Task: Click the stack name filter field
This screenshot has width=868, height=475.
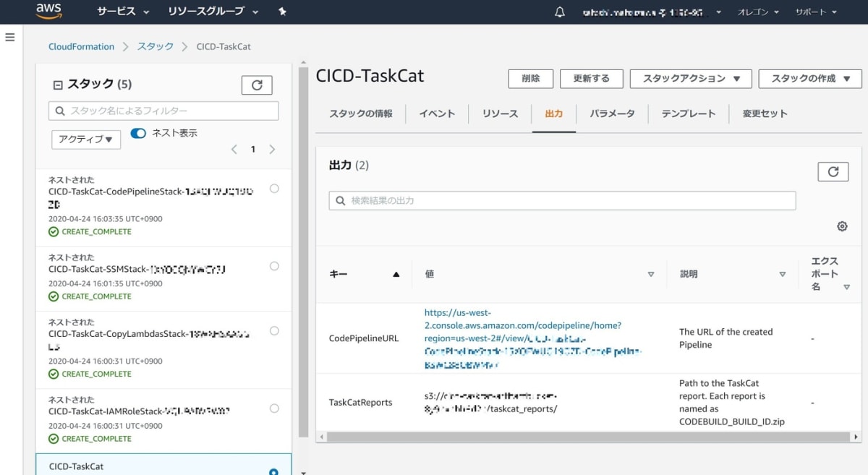Action: click(x=163, y=111)
